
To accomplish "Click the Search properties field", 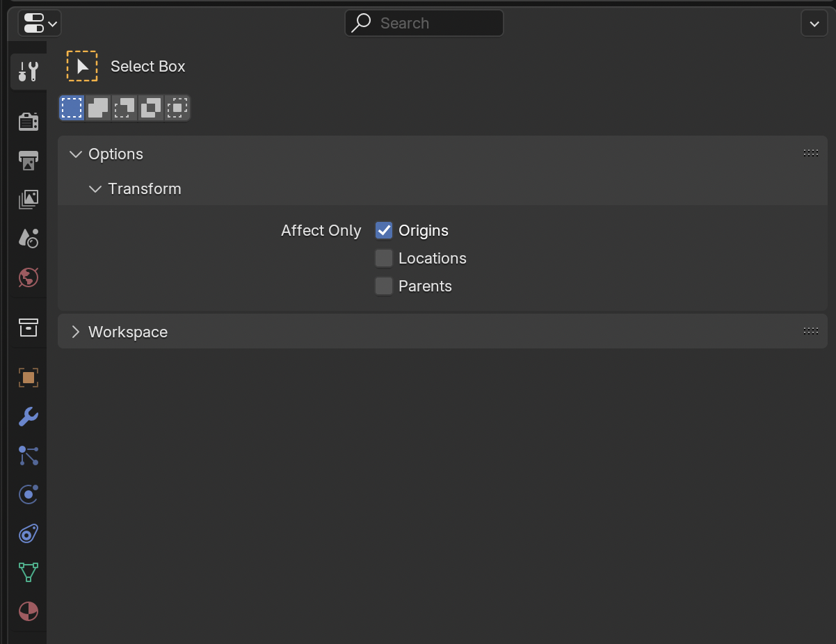I will 424,23.
